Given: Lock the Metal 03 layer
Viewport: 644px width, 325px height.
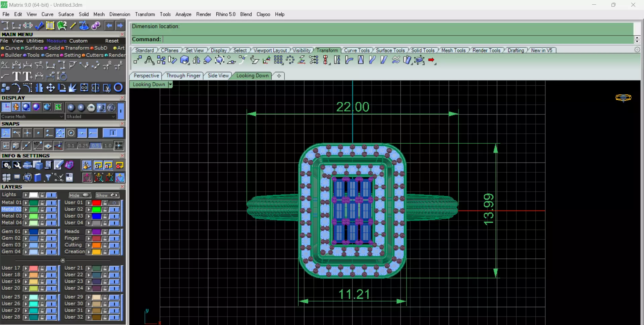Looking at the screenshot, I should point(42,216).
